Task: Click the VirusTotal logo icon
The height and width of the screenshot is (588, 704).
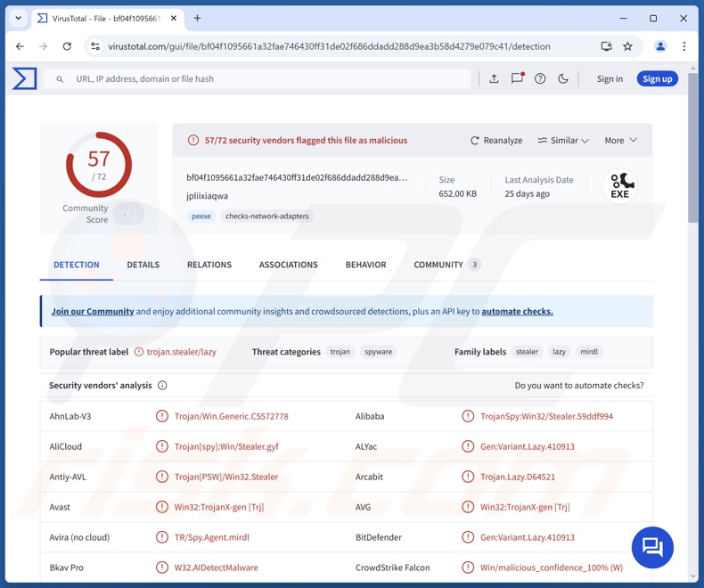Action: [25, 78]
